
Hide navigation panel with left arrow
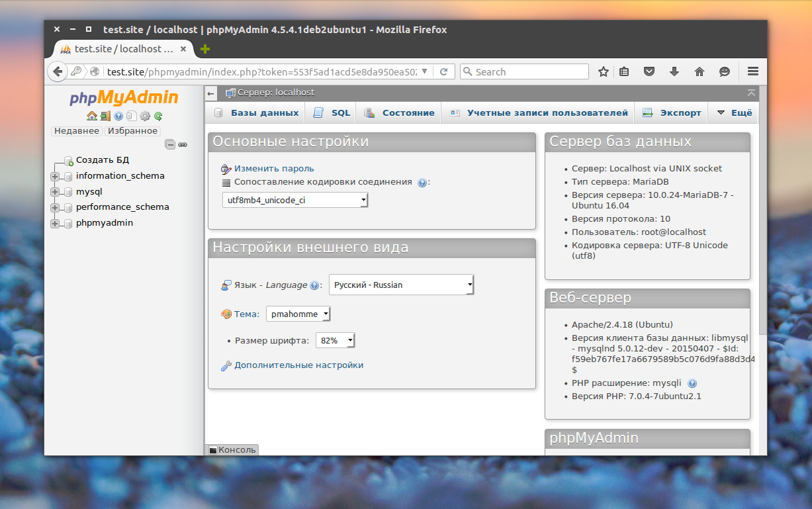click(x=211, y=93)
